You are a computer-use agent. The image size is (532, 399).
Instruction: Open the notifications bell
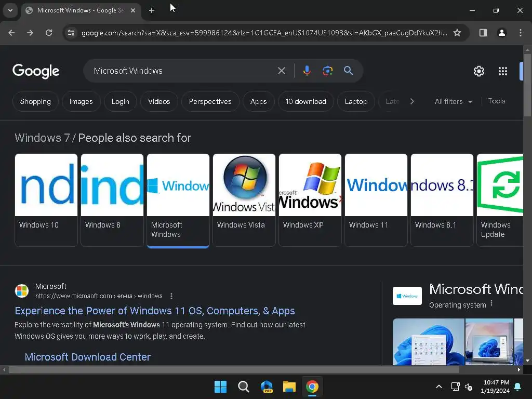point(518,387)
